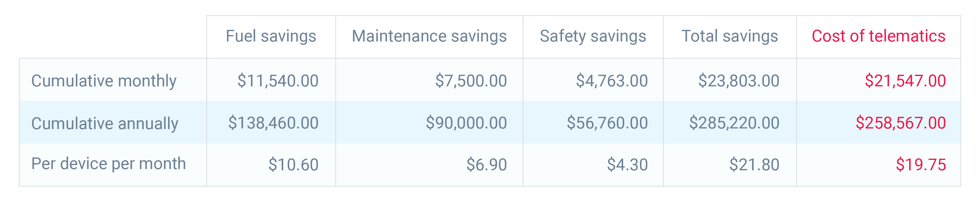Select the $4,763.00 safety savings cell
This screenshot has height=202, width=980.
point(611,81)
